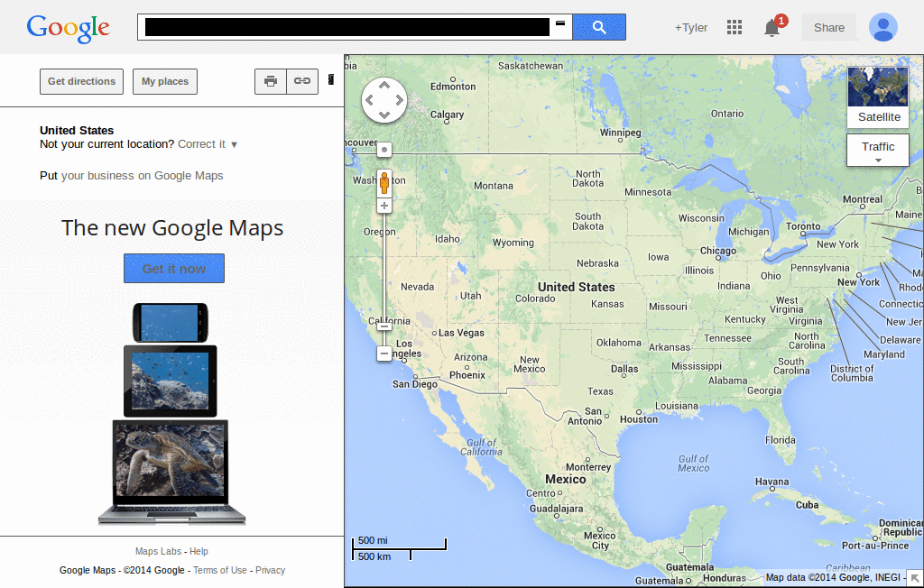Image resolution: width=924 pixels, height=588 pixels.
Task: Pan the map up arrow
Action: point(384,85)
